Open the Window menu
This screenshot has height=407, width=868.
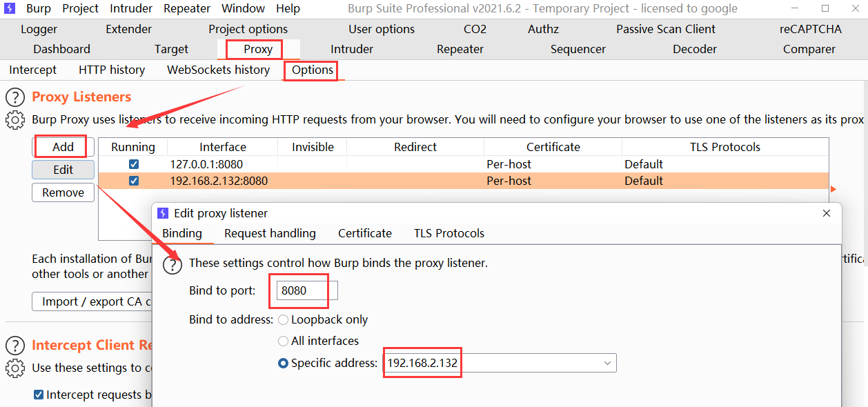[x=243, y=9]
